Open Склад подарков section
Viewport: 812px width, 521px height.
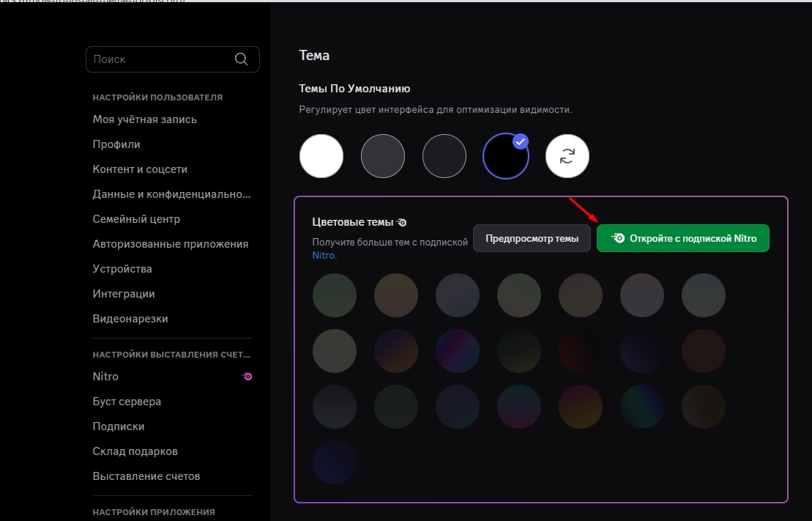[135, 451]
